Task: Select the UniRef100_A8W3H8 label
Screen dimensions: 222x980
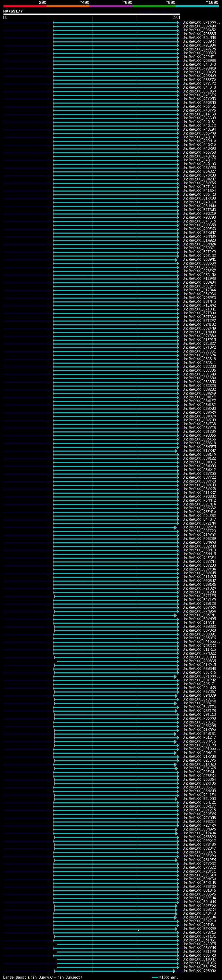Action: (199, 669)
